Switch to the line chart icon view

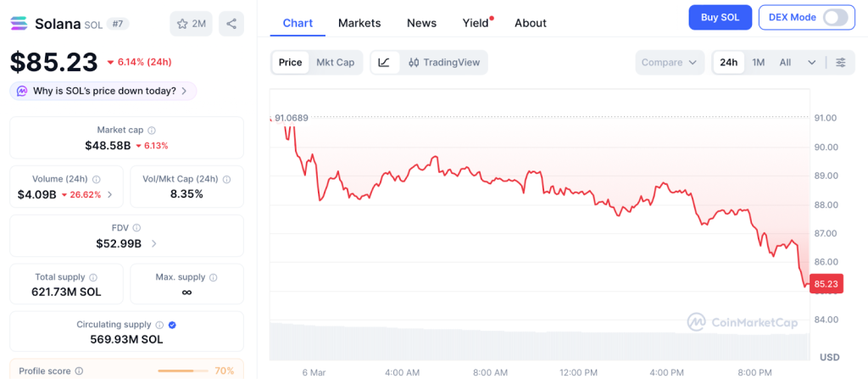click(x=384, y=62)
